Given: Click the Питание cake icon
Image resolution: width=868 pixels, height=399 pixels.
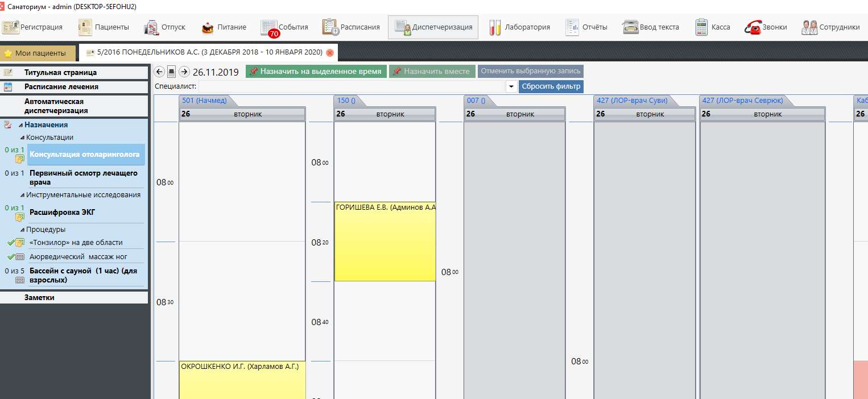Looking at the screenshot, I should 208,27.
